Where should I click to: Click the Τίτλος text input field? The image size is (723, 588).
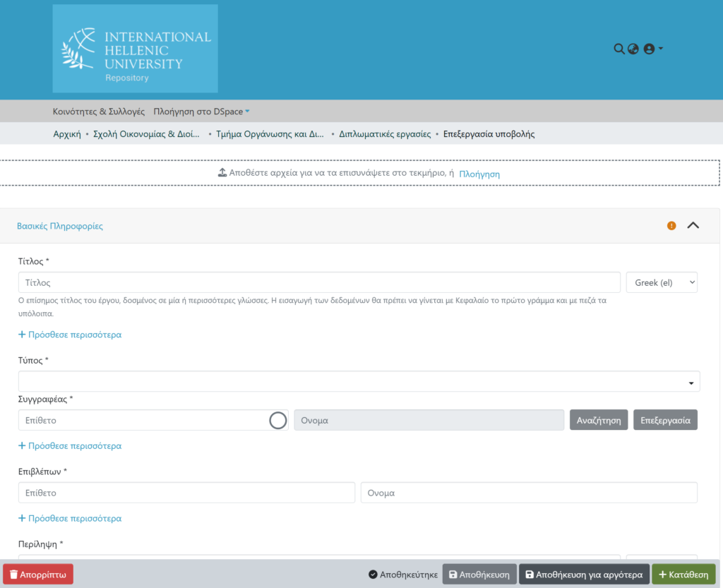(x=319, y=282)
